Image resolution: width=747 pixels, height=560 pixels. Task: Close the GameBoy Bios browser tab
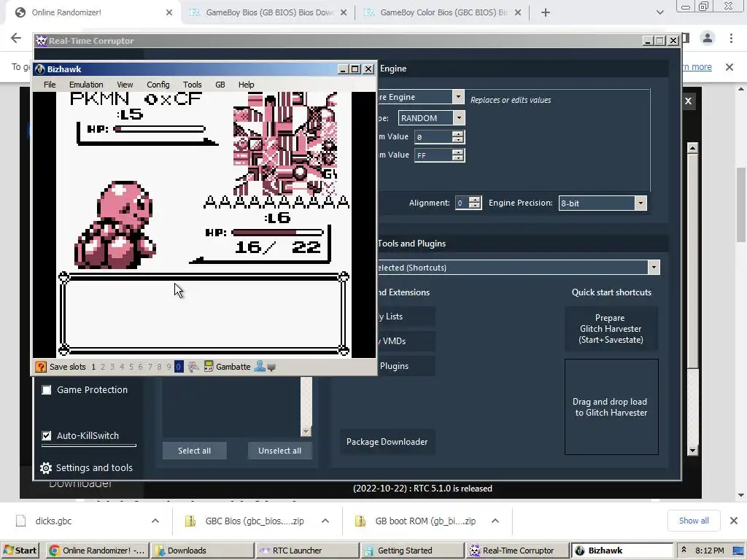344,12
